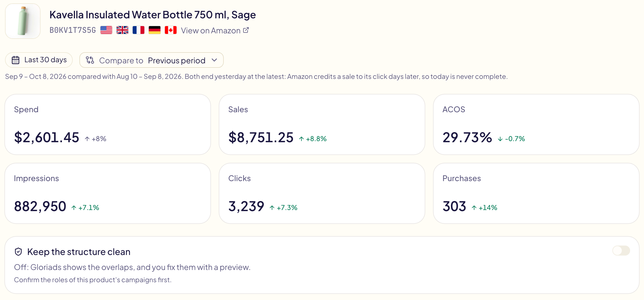Viewport: 644px width, 300px height.
Task: Click the France flag icon
Action: tap(139, 30)
